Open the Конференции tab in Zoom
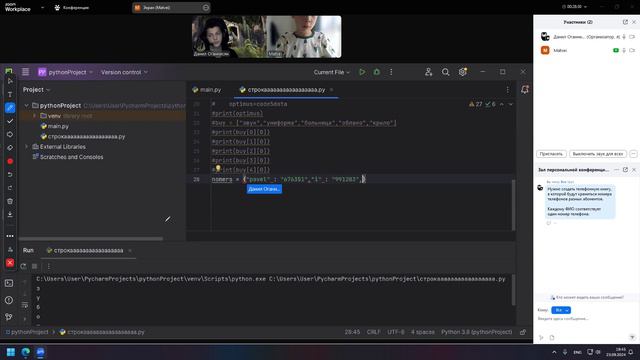Image resolution: width=640 pixels, height=360 pixels. [x=72, y=7]
